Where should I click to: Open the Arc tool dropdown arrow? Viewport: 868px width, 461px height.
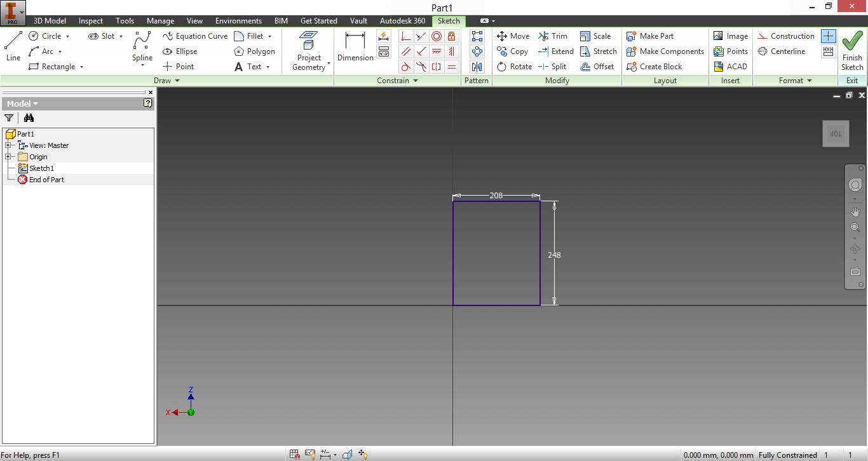[60, 51]
